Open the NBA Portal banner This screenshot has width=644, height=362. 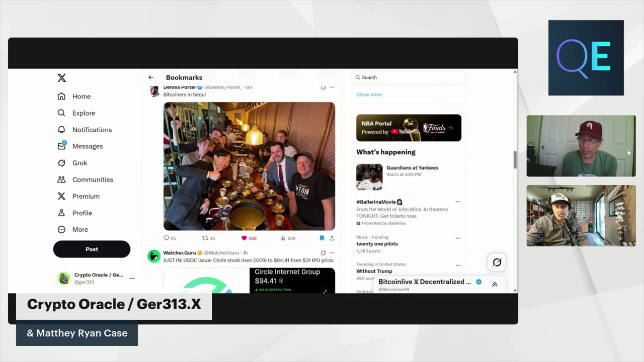click(x=409, y=128)
